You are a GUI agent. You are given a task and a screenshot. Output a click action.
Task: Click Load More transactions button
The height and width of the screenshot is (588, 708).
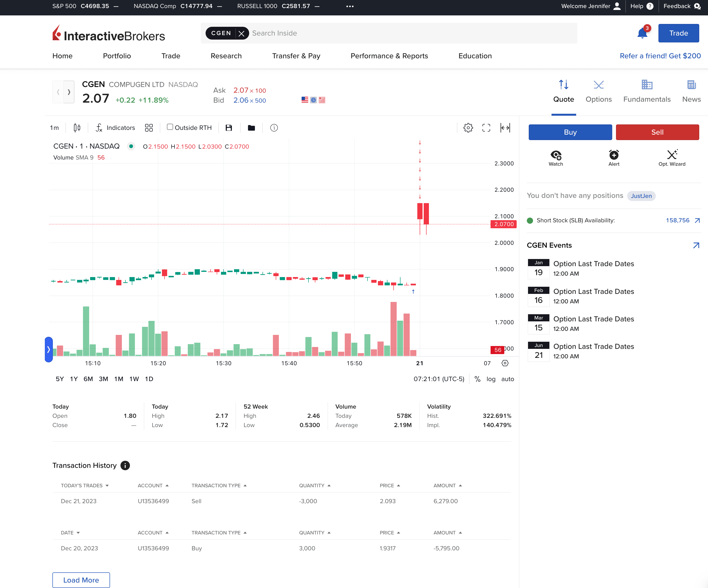click(x=81, y=580)
